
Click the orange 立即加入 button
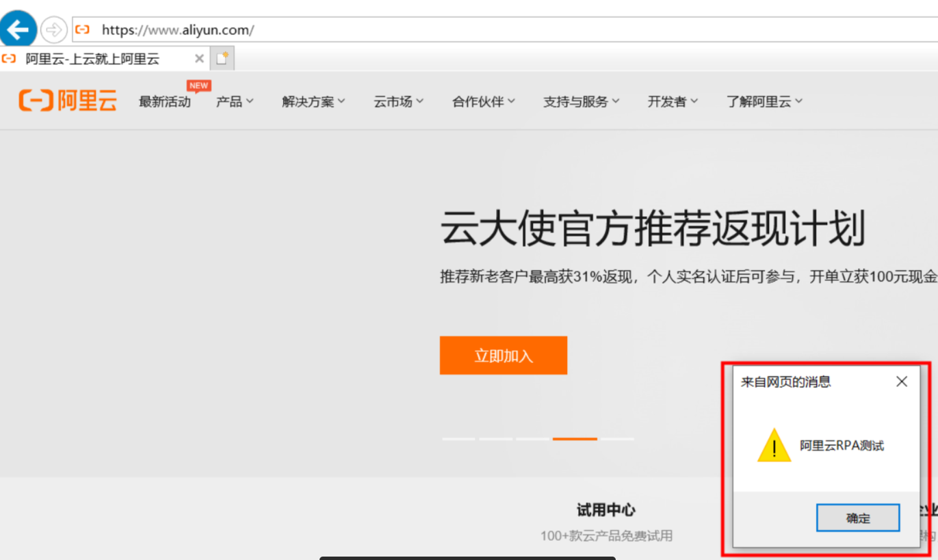[504, 356]
